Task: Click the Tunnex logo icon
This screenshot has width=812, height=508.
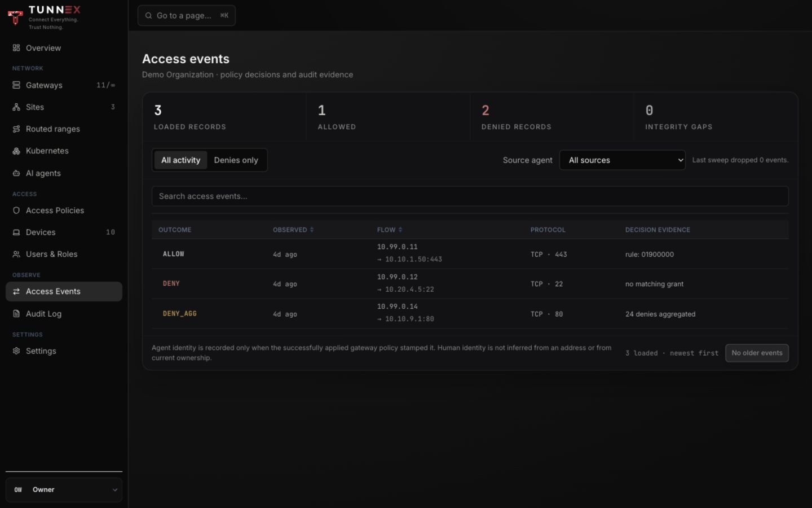Action: click(15, 17)
